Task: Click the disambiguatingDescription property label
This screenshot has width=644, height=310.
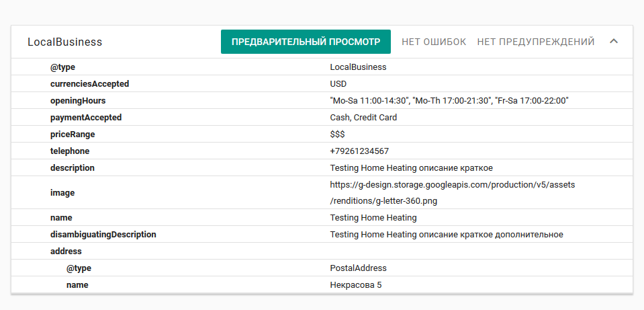Action: click(103, 235)
